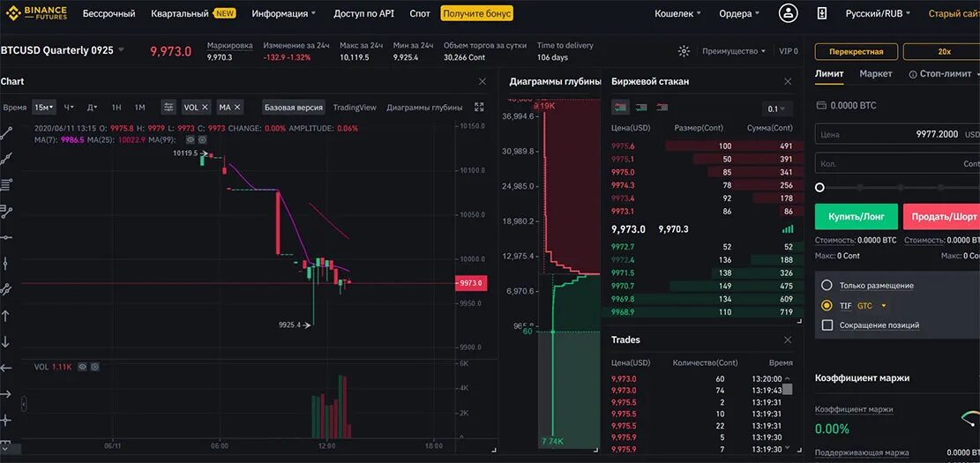Toggle MA indicator visibility eye
980x463 pixels.
[191, 140]
